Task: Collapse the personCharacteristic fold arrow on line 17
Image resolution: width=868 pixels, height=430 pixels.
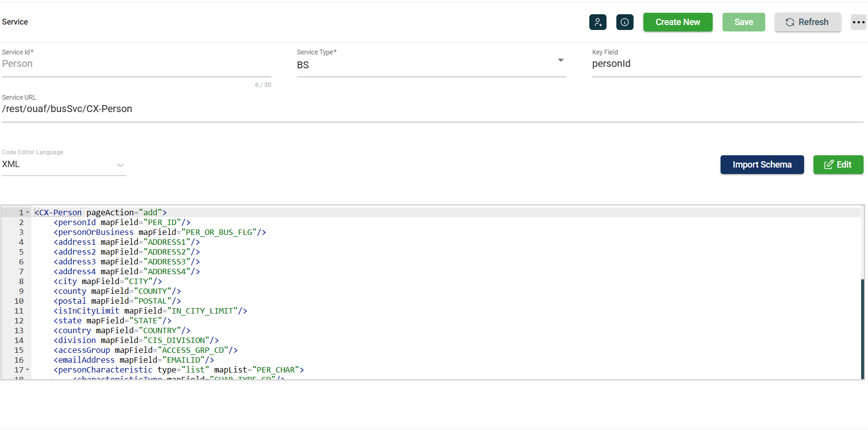Action: click(x=28, y=370)
